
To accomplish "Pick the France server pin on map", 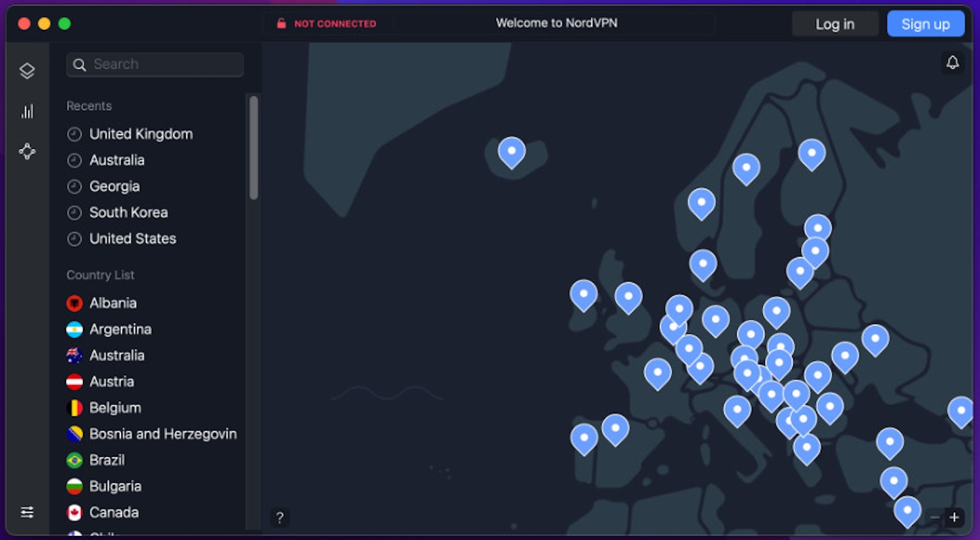I will [657, 373].
